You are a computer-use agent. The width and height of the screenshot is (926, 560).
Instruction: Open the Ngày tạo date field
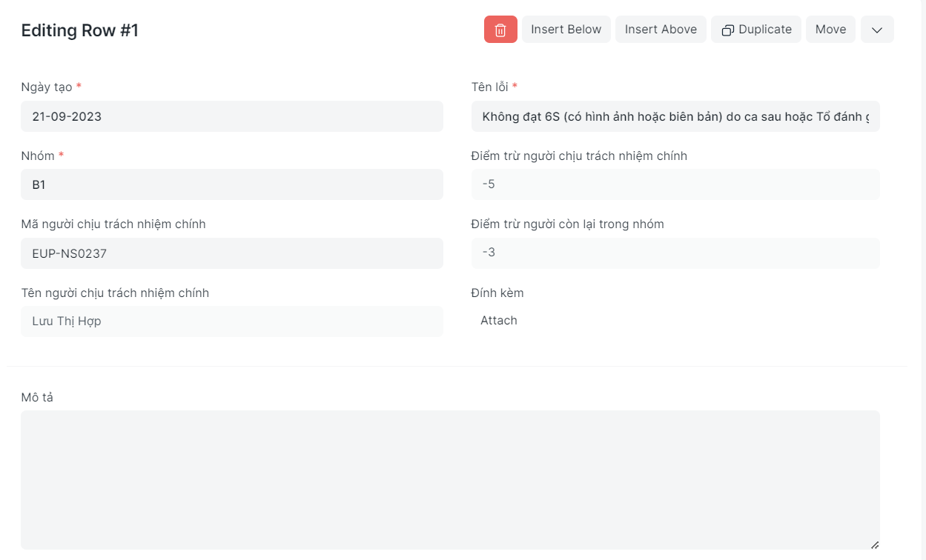tap(231, 116)
